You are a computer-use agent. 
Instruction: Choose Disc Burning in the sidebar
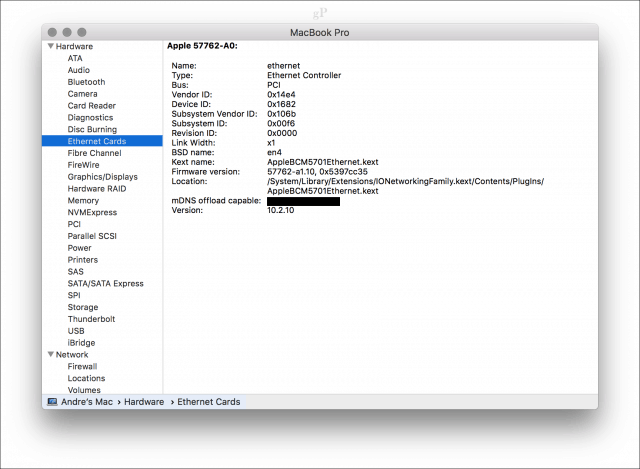[x=92, y=129]
